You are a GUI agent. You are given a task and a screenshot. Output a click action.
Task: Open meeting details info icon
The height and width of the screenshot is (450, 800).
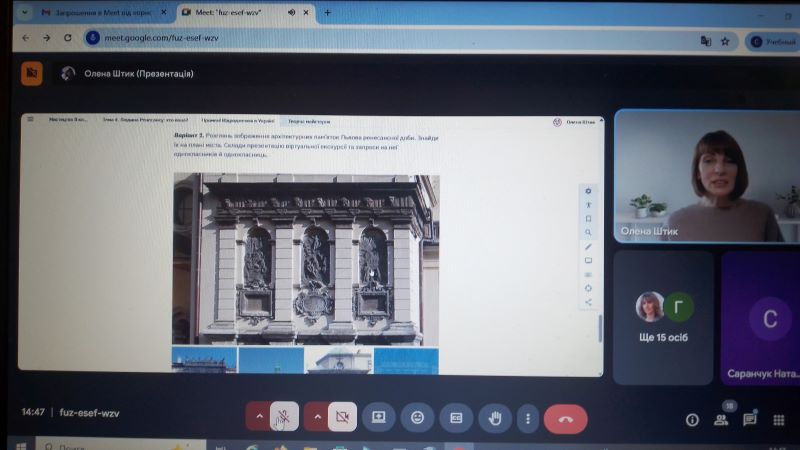[x=691, y=420]
